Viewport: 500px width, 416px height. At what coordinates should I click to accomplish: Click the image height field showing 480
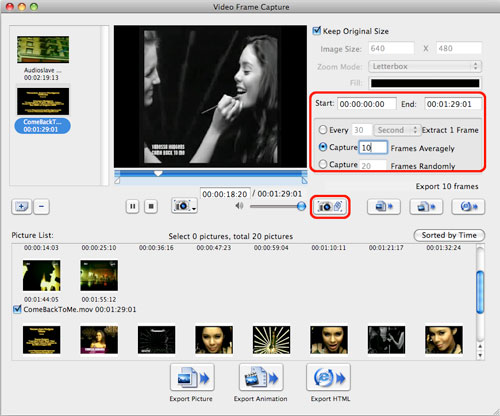[459, 49]
